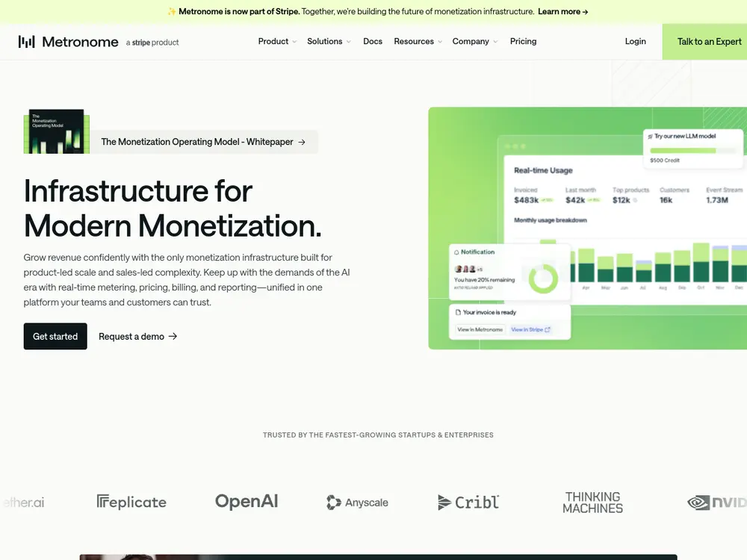Image resolution: width=747 pixels, height=560 pixels.
Task: Click the Anyscale logo
Action: pos(357,503)
